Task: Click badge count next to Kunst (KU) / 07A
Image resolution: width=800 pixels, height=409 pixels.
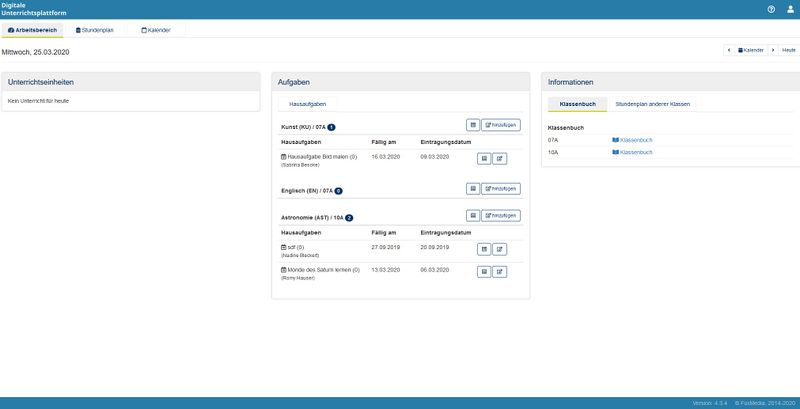Action: (x=331, y=127)
